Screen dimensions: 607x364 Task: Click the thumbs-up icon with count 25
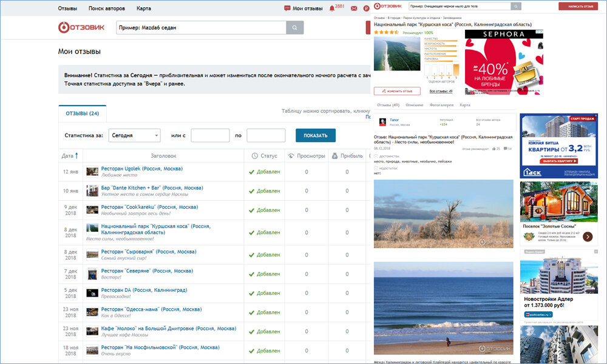tap(494, 149)
